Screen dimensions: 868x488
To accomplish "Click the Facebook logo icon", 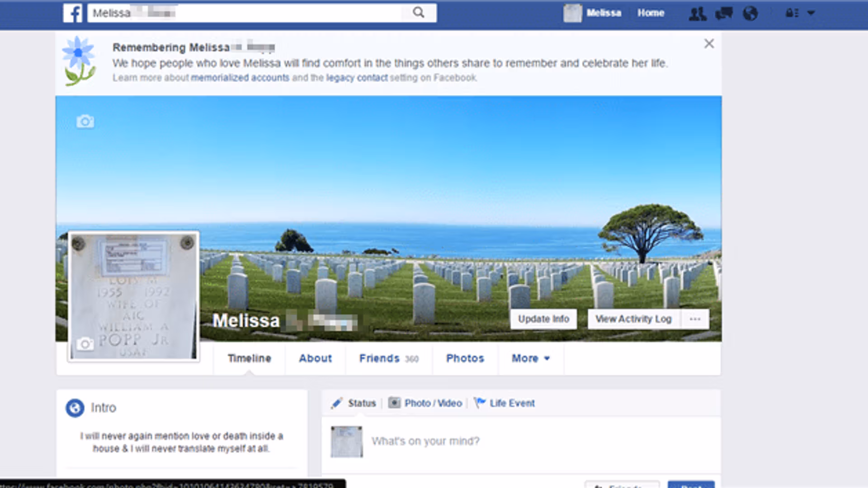I will click(73, 13).
